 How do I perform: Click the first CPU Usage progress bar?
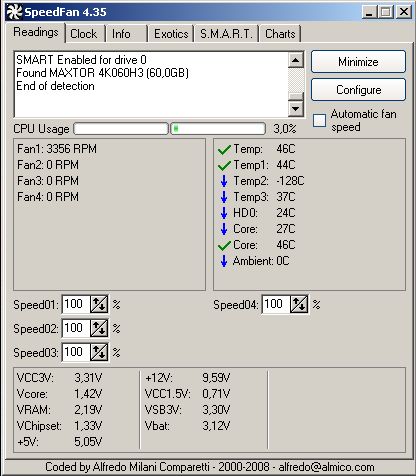121,129
